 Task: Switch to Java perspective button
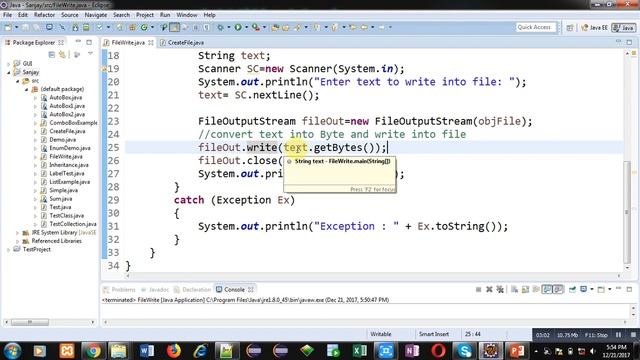tap(623, 28)
